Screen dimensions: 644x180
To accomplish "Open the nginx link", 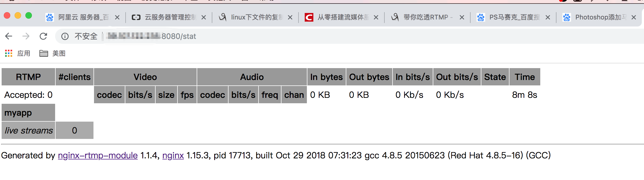I will coord(173,155).
